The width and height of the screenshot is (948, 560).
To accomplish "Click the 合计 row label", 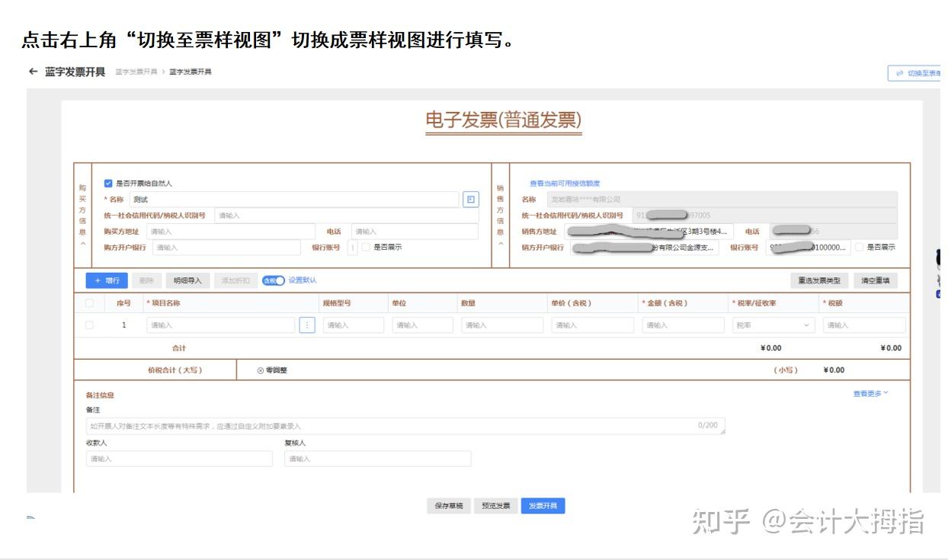I will pyautogui.click(x=179, y=348).
